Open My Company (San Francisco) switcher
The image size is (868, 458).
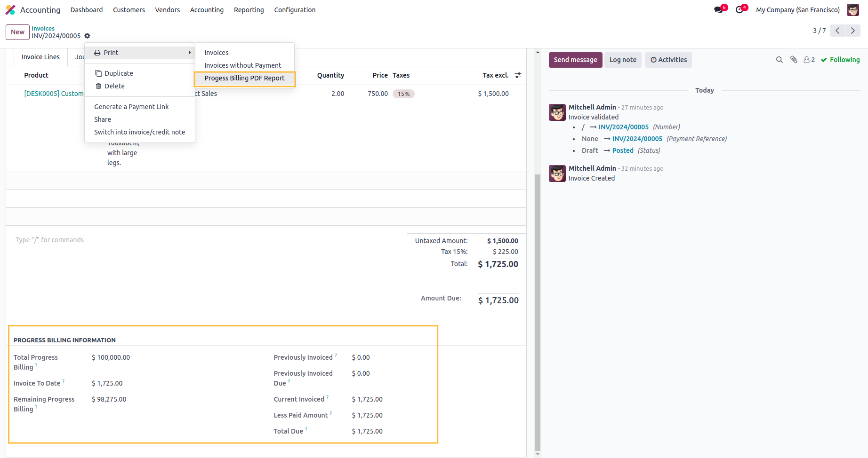pyautogui.click(x=797, y=10)
